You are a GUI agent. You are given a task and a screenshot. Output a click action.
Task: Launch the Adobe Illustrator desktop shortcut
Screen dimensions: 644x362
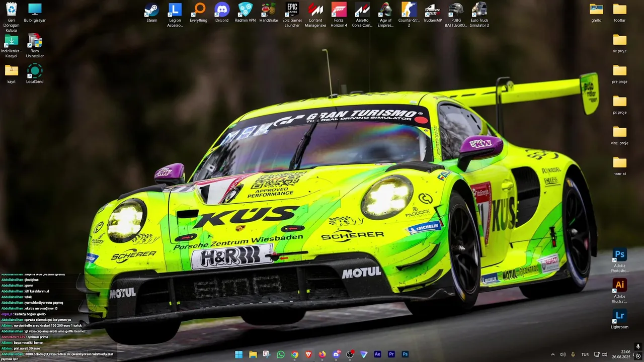[620, 291]
